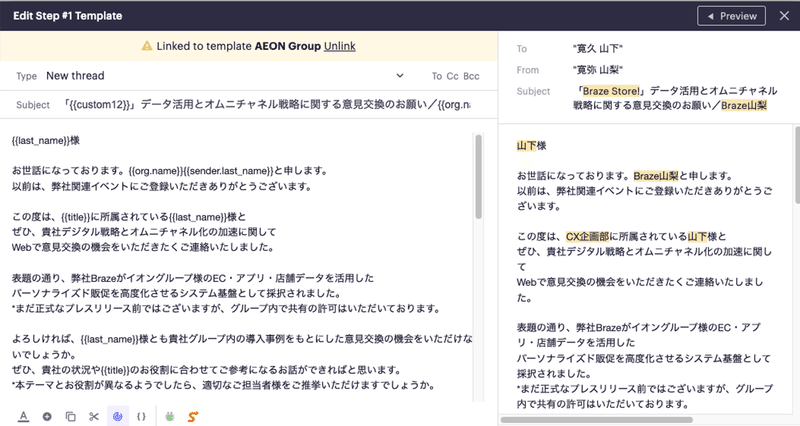Click the 'Edit Step #1 Template' title
800x426 pixels.
67,16
